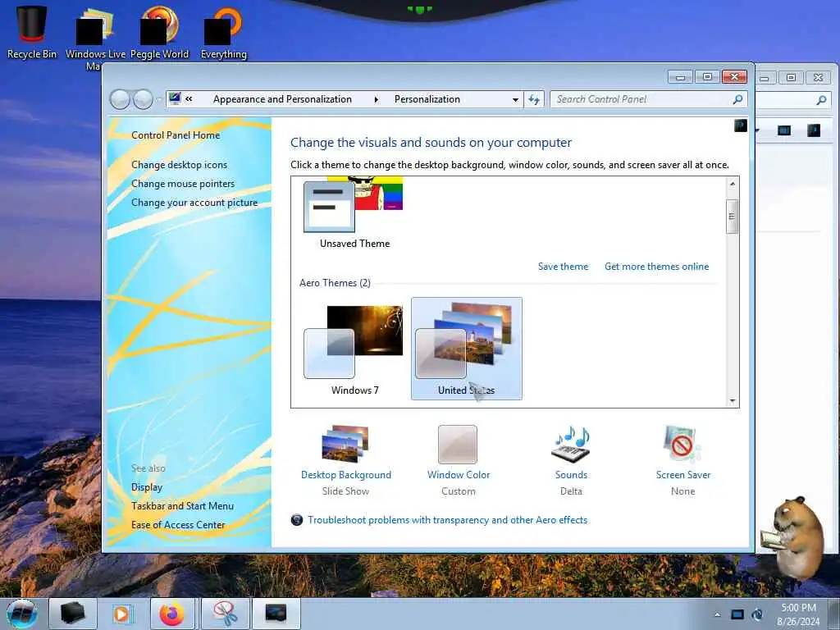
Task: Click the theme list scrollbar thumb
Action: point(733,217)
